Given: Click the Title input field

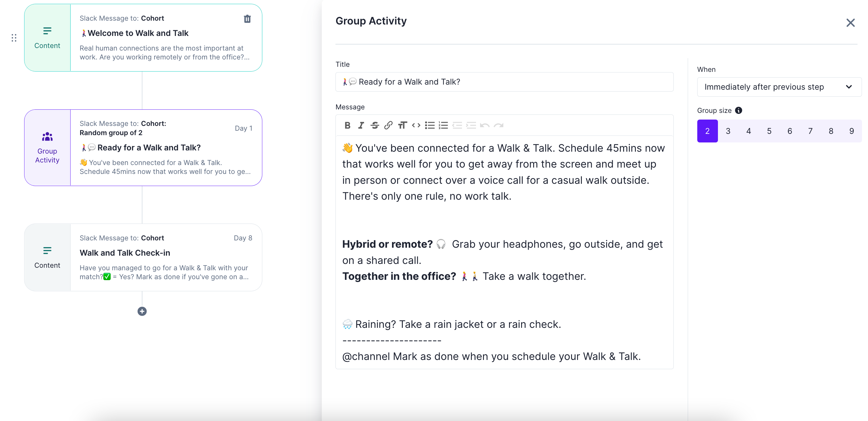Looking at the screenshot, I should tap(504, 82).
